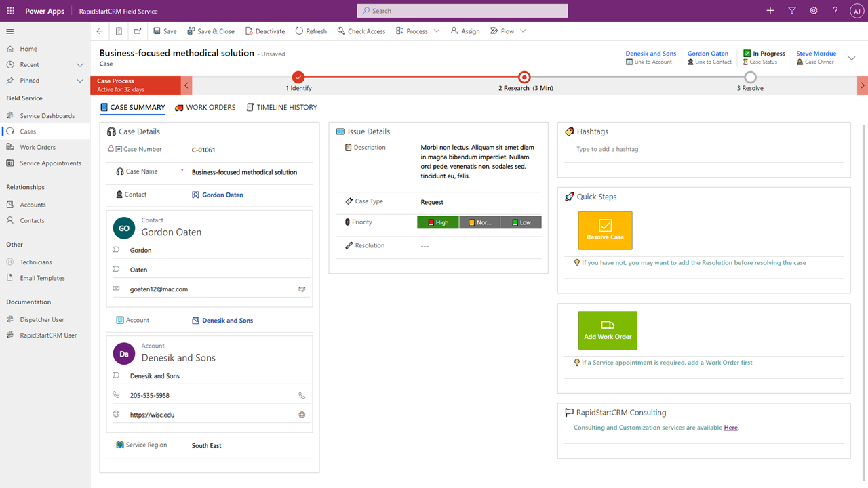Click the plus icon to create new record
868x488 pixels.
pyautogui.click(x=770, y=11)
